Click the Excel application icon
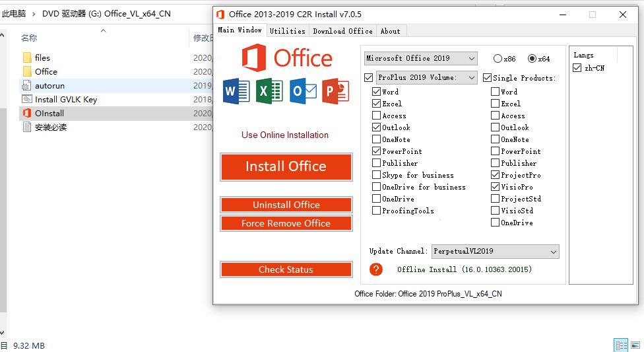The image size is (644, 352). tap(269, 91)
